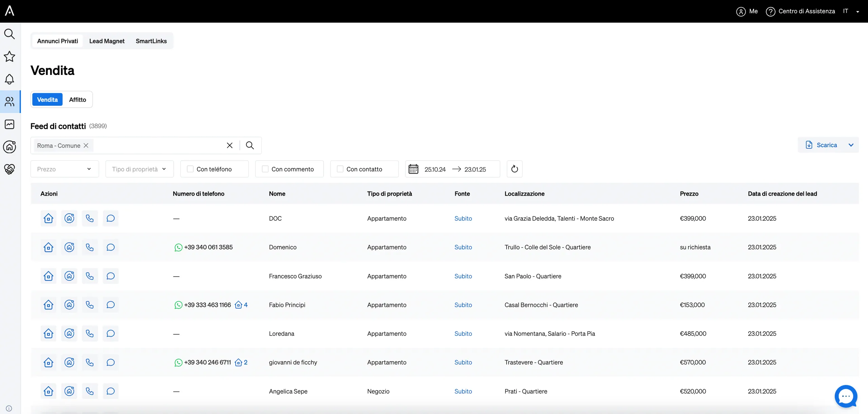Open the Tipo di proprietà dropdown
Screen dimensions: 868x414
click(139, 169)
